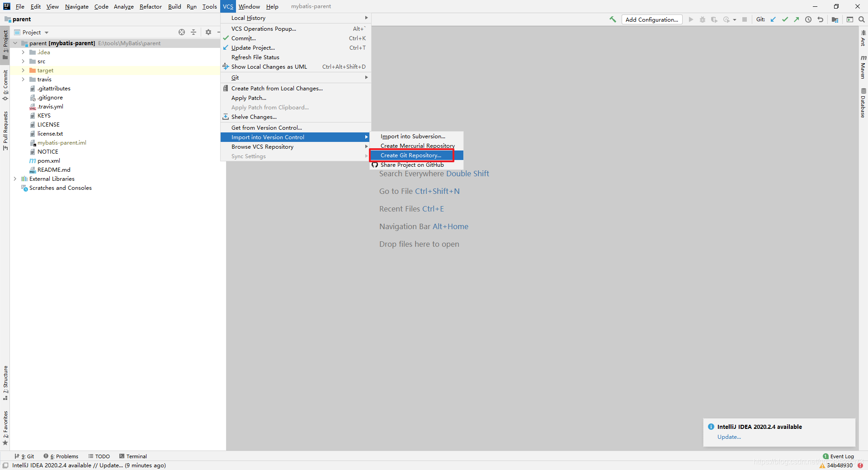868x470 pixels.
Task: Open Ant tool window on right
Action: pos(863,38)
